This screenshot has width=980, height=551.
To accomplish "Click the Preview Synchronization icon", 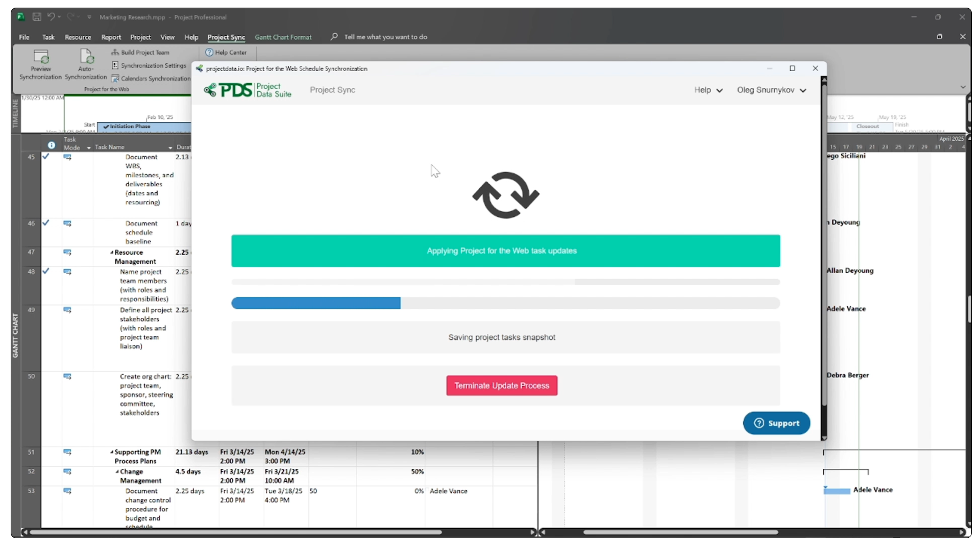I will (40, 57).
